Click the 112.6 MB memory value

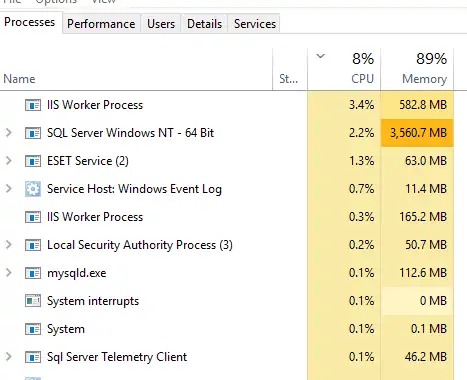tap(423, 273)
